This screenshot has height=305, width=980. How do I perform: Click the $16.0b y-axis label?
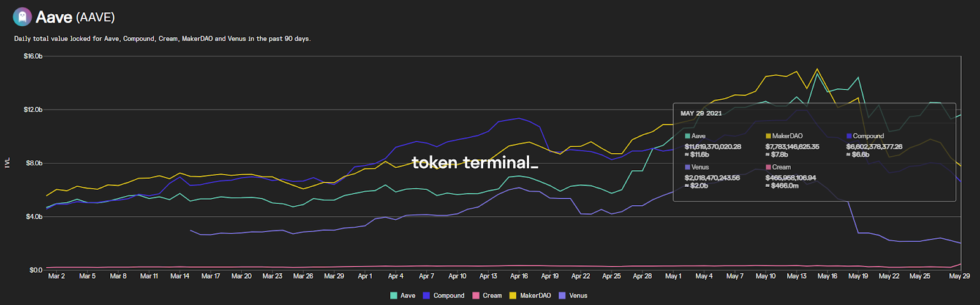click(33, 56)
